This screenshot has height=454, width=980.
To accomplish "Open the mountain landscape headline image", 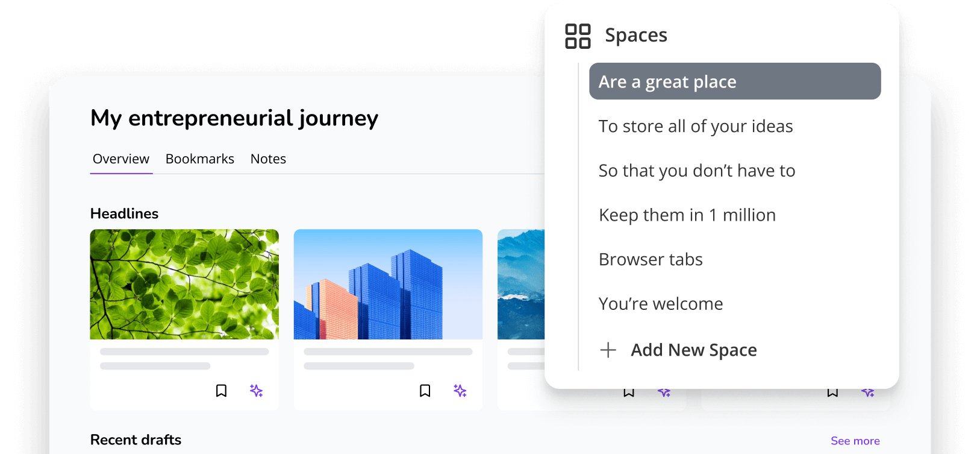I will click(x=521, y=284).
